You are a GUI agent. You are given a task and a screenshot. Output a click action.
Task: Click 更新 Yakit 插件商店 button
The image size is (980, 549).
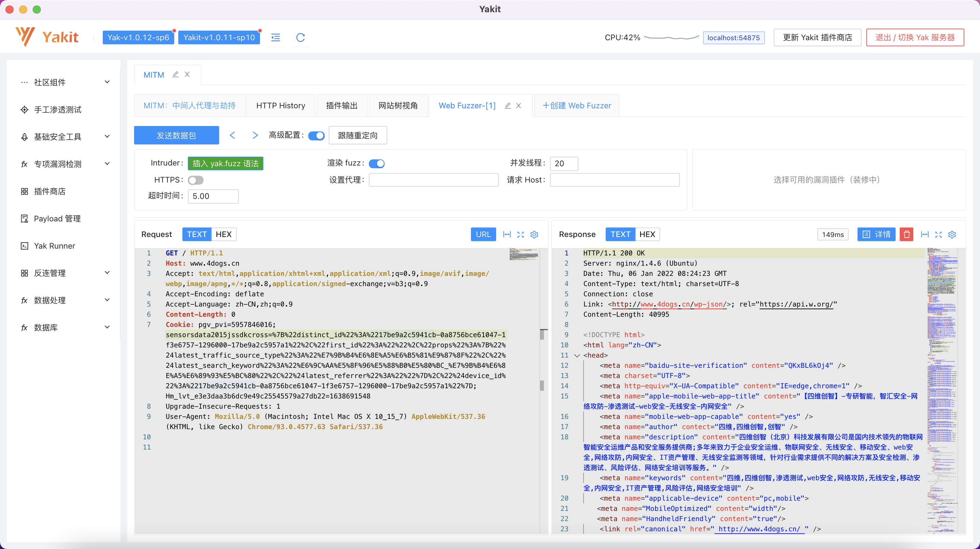pyautogui.click(x=817, y=37)
